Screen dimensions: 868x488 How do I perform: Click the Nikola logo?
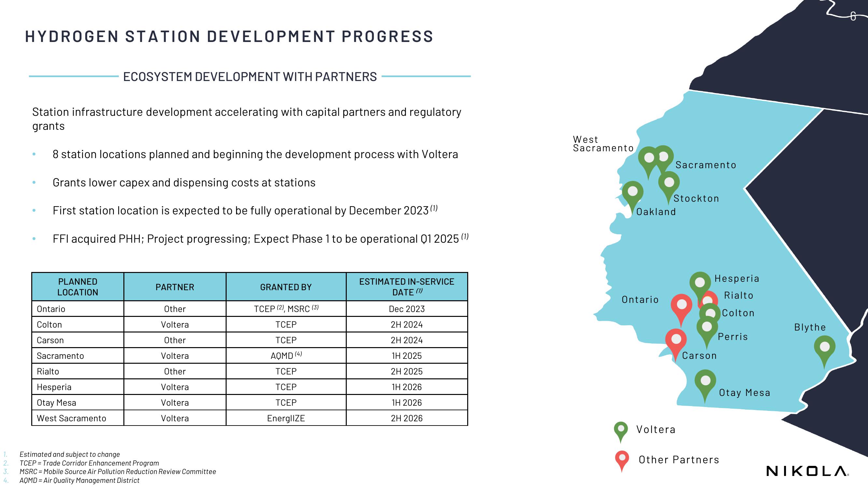(x=807, y=471)
